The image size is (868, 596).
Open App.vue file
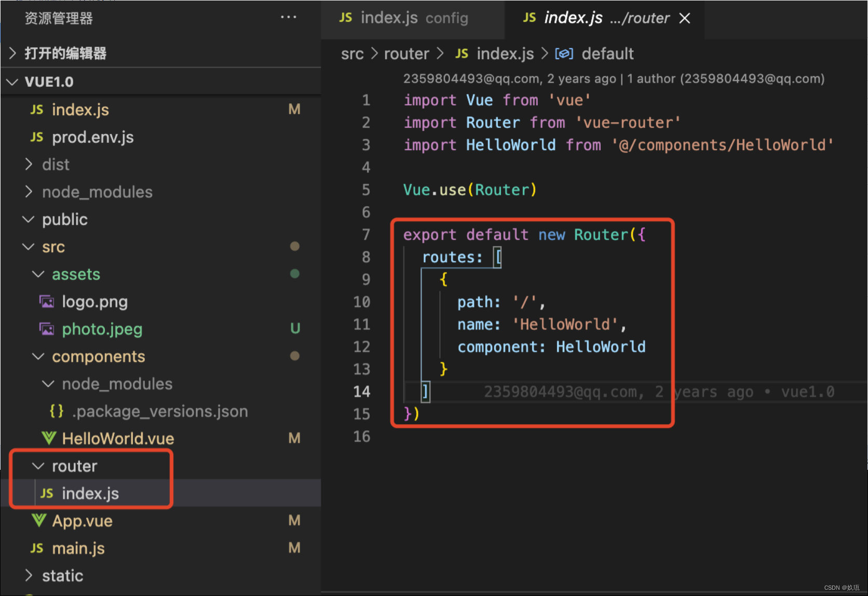161,521
